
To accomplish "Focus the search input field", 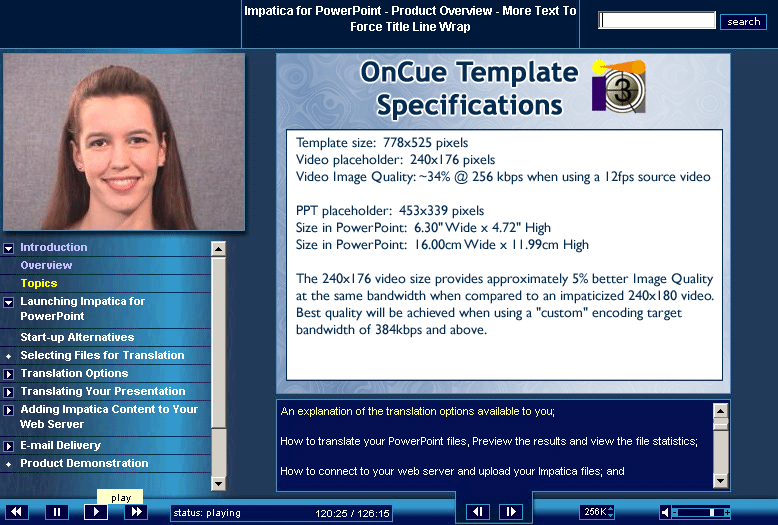I will (657, 20).
